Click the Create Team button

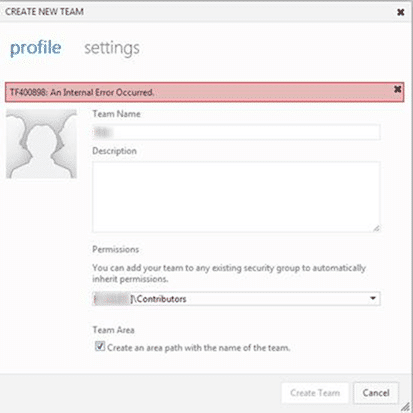point(315,393)
